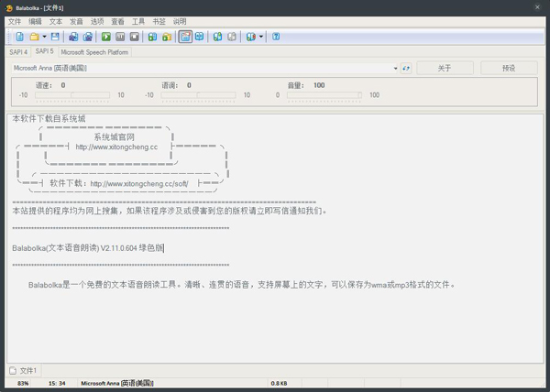This screenshot has height=392, width=550.
Task: Adjust the 语调 pitch slider
Action: tap(198, 95)
